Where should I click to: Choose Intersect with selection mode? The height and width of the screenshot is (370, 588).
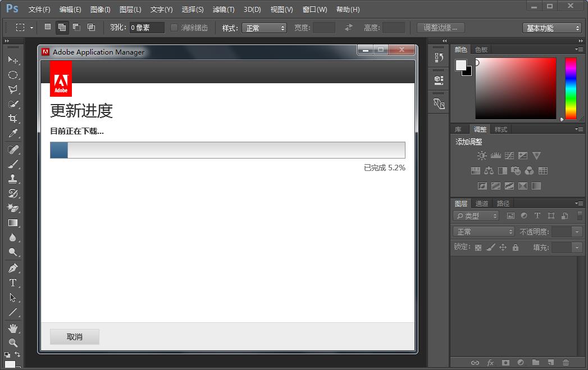click(x=91, y=27)
